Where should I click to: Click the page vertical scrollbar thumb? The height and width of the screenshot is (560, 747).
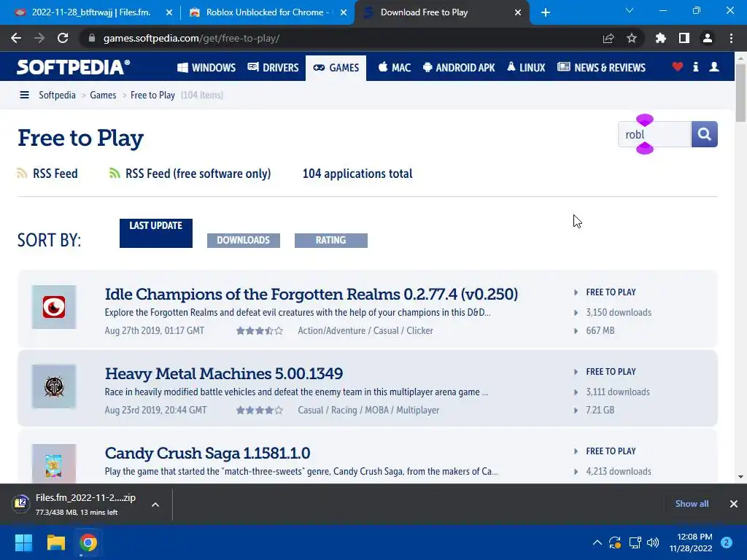click(x=740, y=92)
